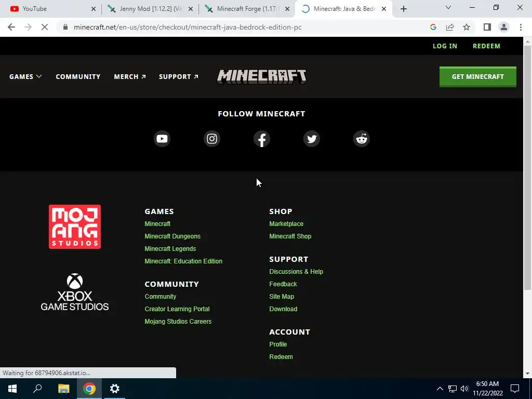Open Minecraft's Instagram page icon
The width and height of the screenshot is (532, 399).
tap(212, 139)
